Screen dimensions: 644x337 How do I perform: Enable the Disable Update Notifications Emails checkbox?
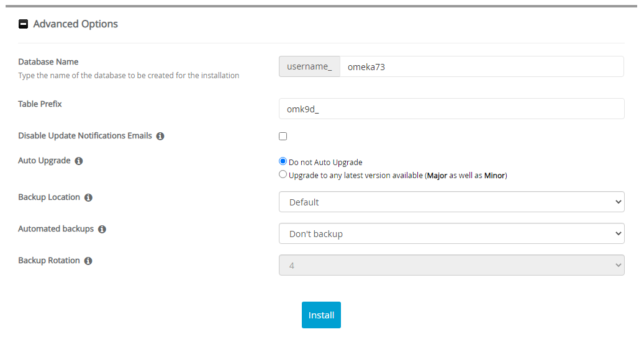click(x=283, y=137)
